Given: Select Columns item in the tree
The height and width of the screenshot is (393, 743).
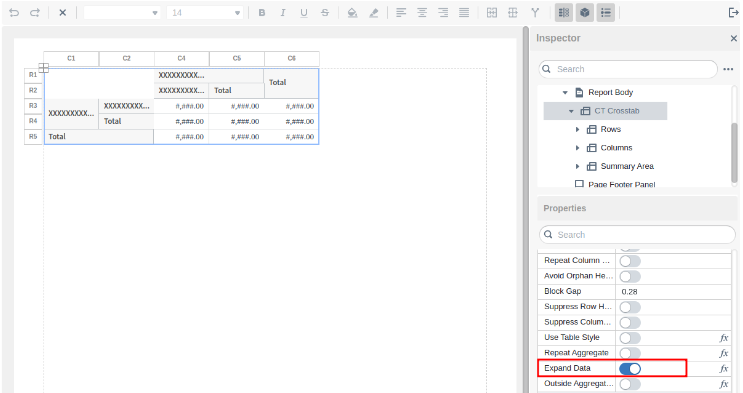Looking at the screenshot, I should [x=616, y=148].
